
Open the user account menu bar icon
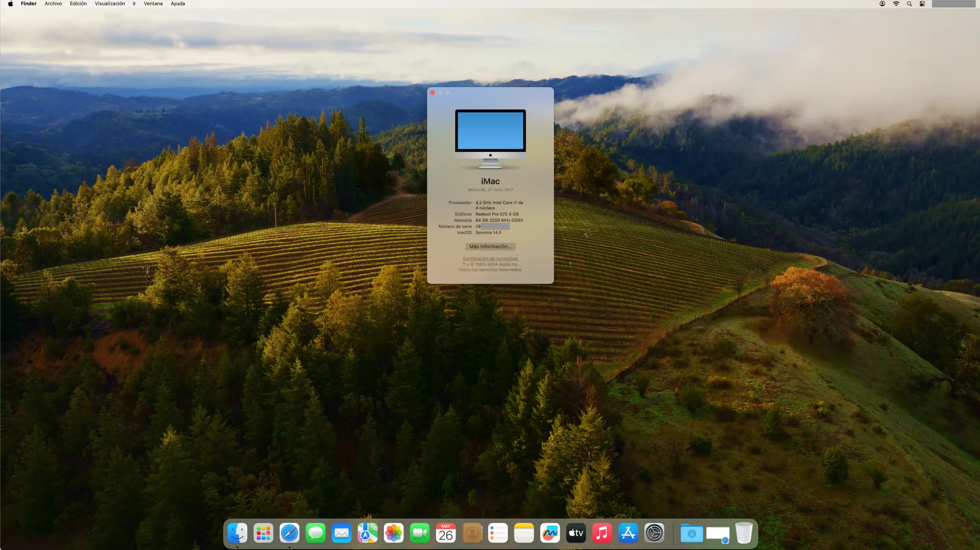click(882, 4)
